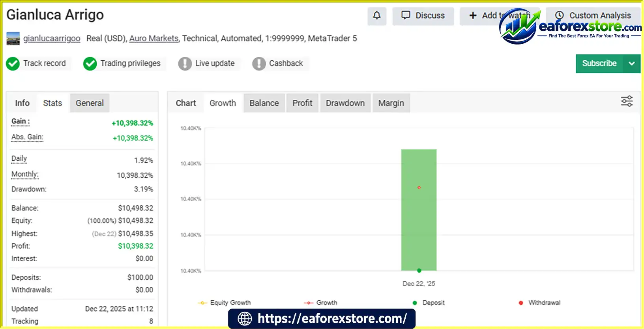Viewport: 644px width, 329px height.
Task: Click the Dec 22, '25 axis date label
Action: (x=419, y=284)
